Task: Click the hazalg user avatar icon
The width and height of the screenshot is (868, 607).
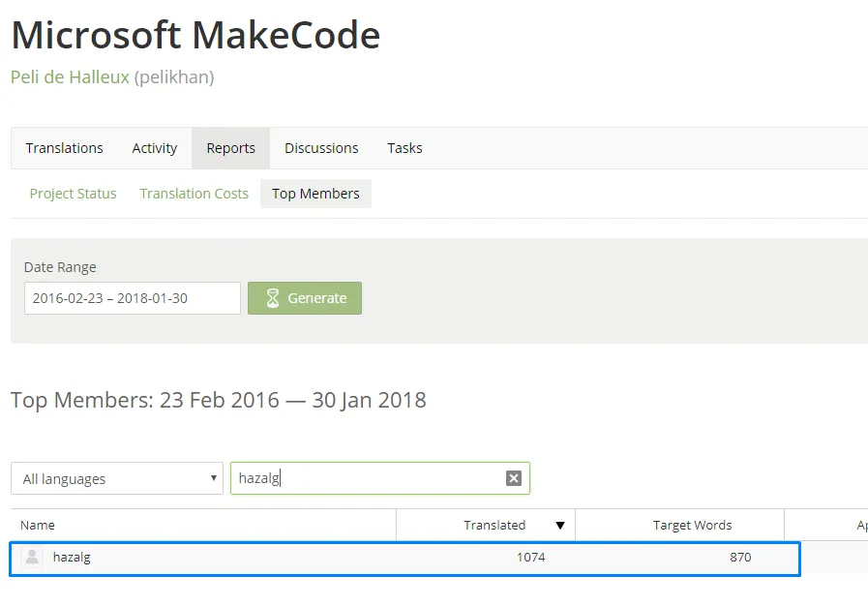Action: tap(32, 557)
